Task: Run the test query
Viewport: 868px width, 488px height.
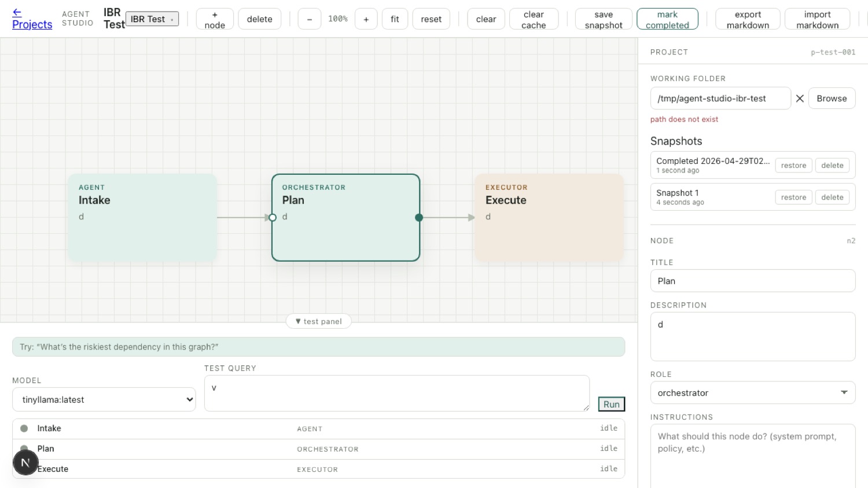Action: (x=612, y=404)
